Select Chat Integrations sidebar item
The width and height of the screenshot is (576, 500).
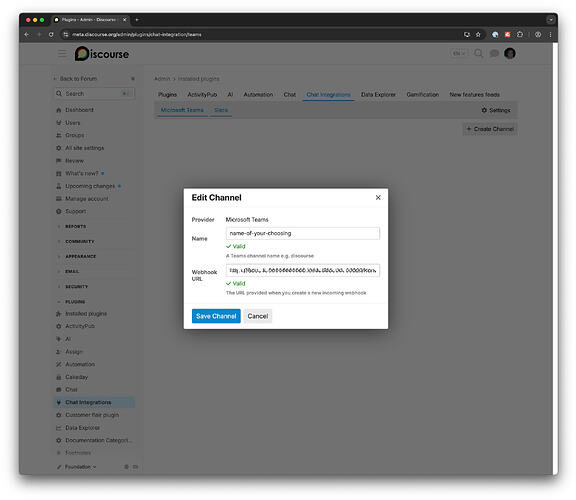click(x=94, y=402)
